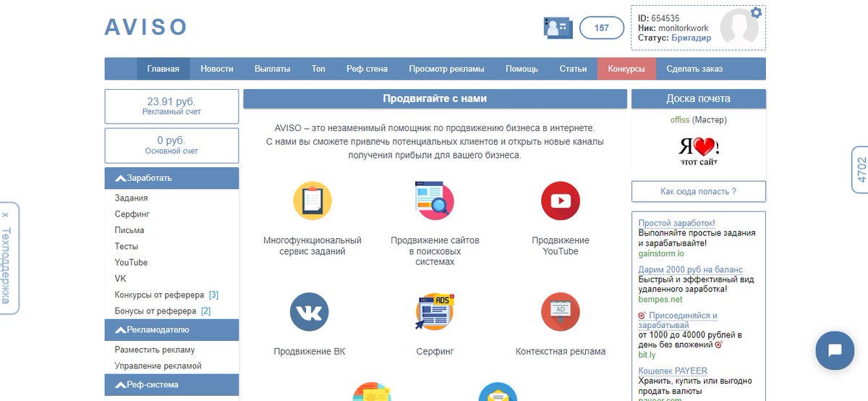Click the Продвижение YouTube label
The image size is (868, 401).
click(x=561, y=246)
